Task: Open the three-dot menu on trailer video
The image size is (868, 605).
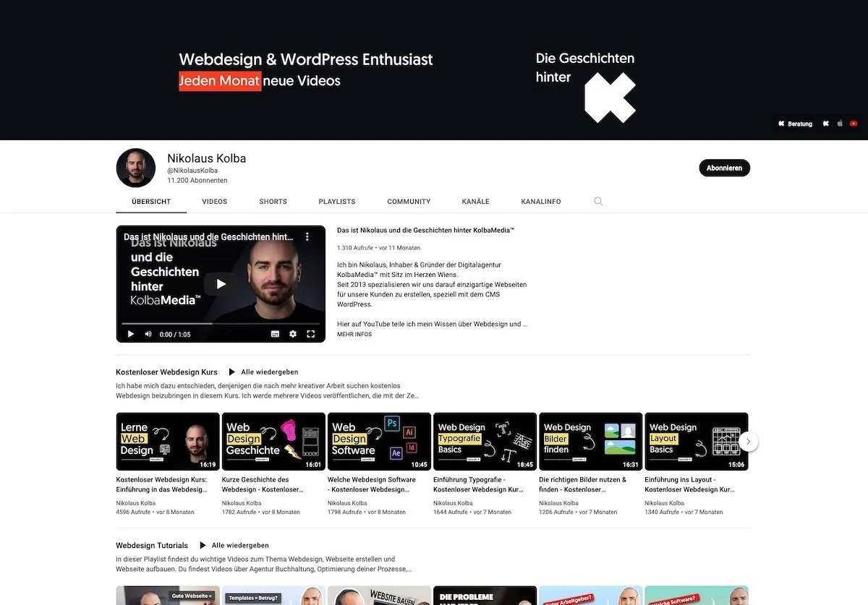Action: point(307,236)
